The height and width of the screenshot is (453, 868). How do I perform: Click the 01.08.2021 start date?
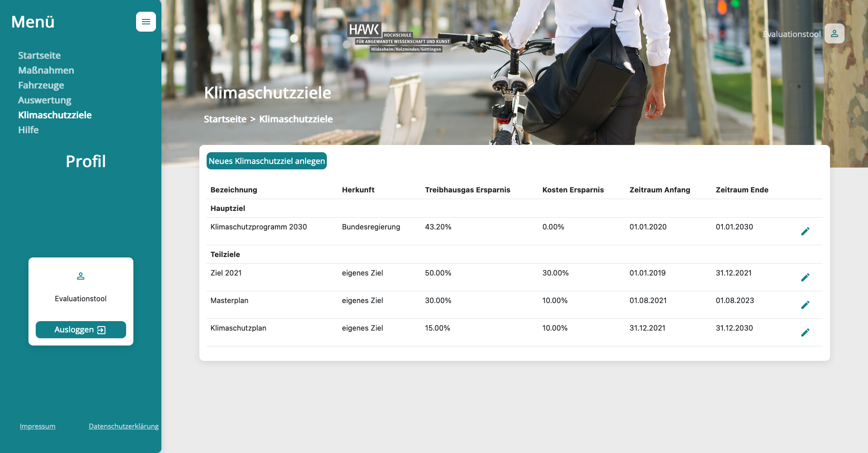pyautogui.click(x=648, y=300)
